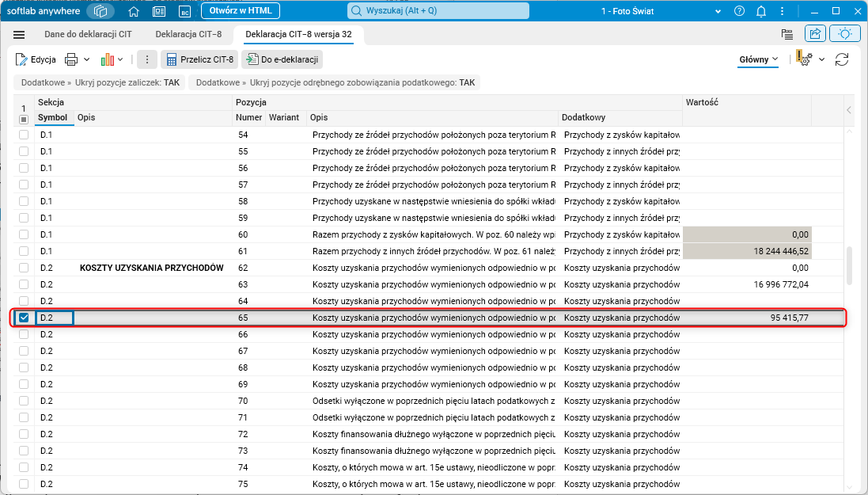Check the row for position 62

point(24,268)
